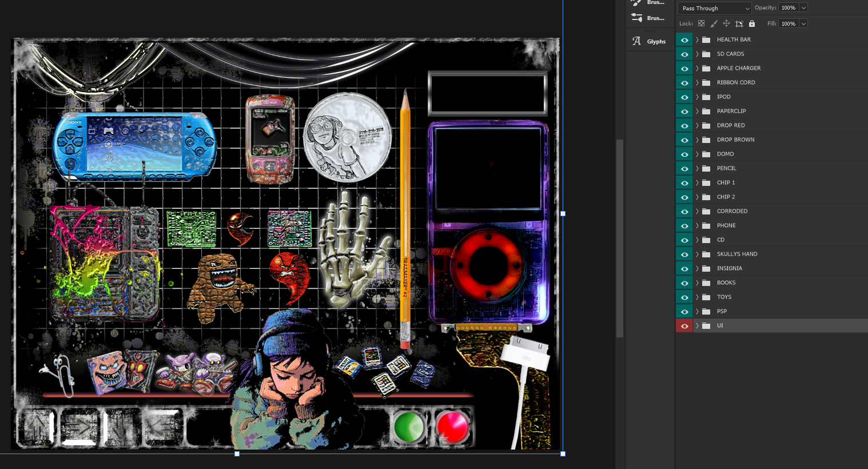Select the layer named 'SD CARDS'
The height and width of the screenshot is (469, 868).
[730, 54]
